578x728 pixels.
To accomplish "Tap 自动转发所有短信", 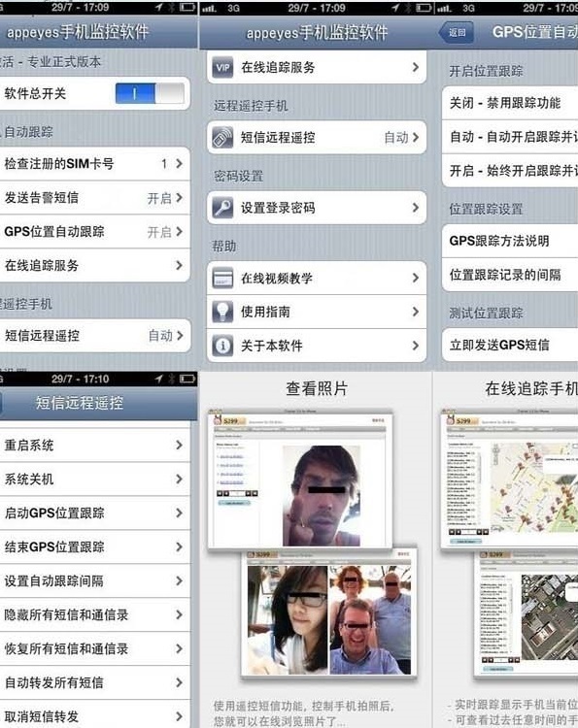I will 95,682.
